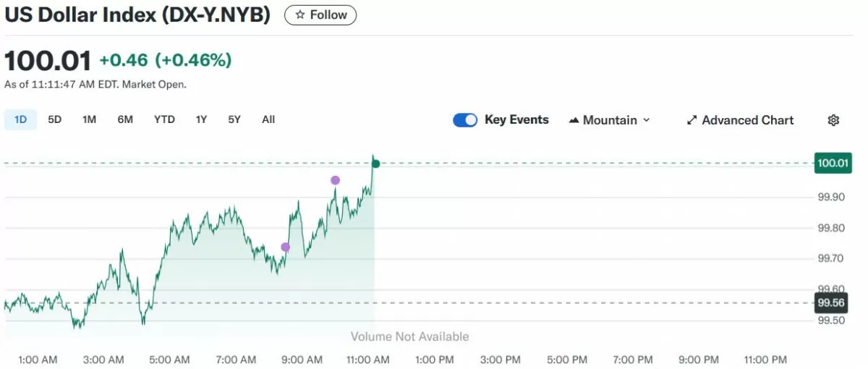Click the expand arrows Advanced Chart icon
Screen dimensions: 868x369
692,120
